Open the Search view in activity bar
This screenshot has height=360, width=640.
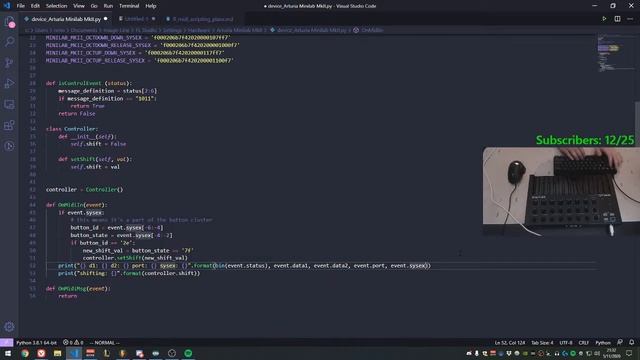(x=9, y=42)
